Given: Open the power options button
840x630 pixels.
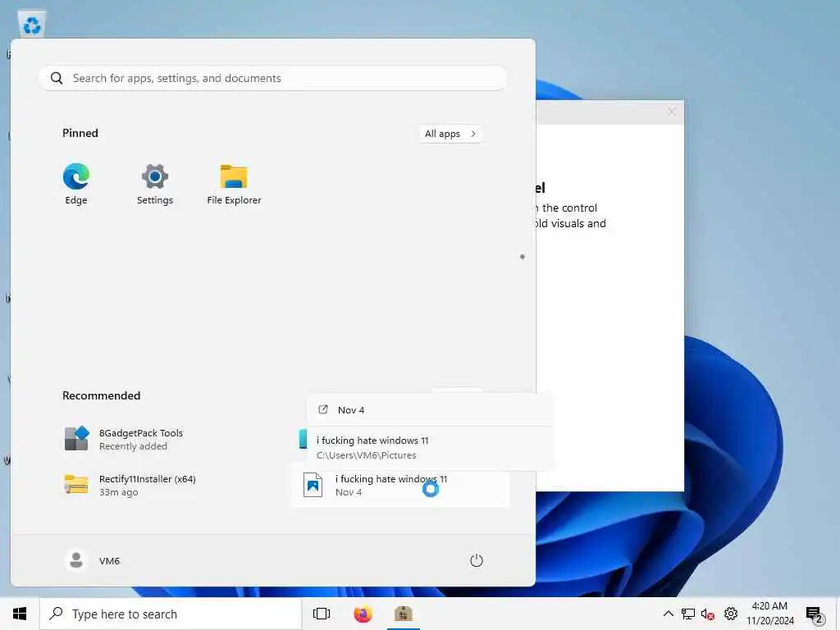Looking at the screenshot, I should click(477, 560).
